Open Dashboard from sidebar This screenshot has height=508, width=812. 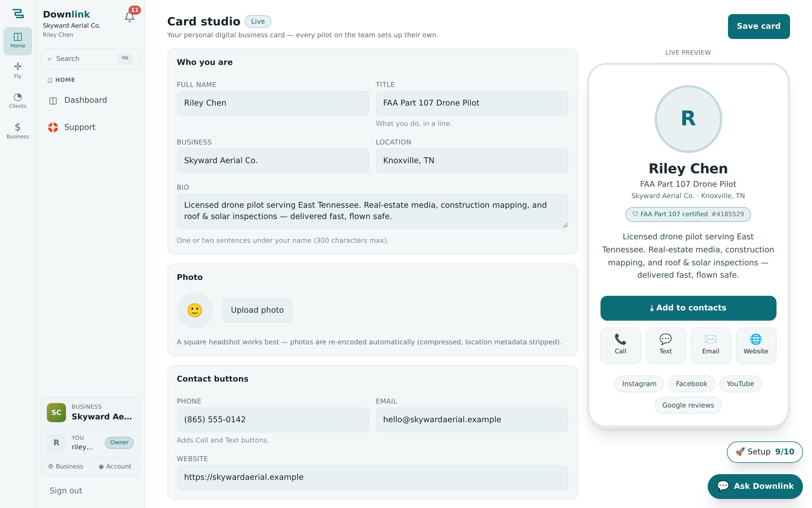click(x=90, y=100)
